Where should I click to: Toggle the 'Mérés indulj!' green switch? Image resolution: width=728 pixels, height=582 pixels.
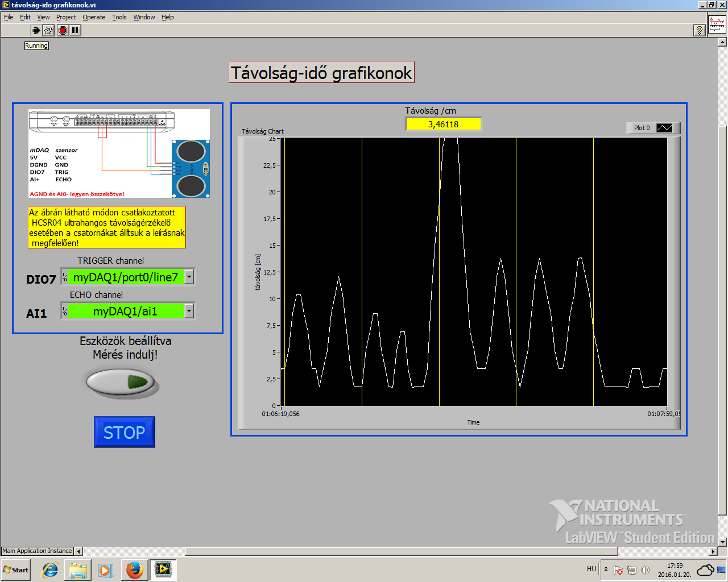[121, 382]
